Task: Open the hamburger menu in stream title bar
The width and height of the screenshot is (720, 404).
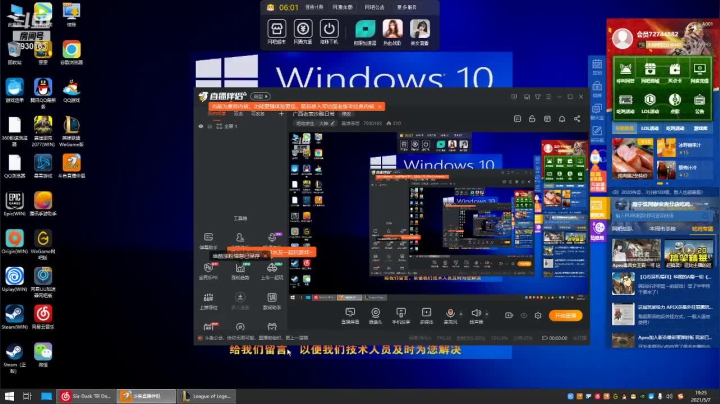Action: pyautogui.click(x=548, y=97)
